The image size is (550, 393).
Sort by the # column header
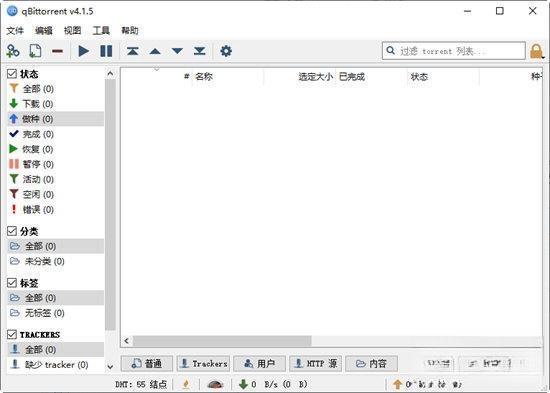156,76
